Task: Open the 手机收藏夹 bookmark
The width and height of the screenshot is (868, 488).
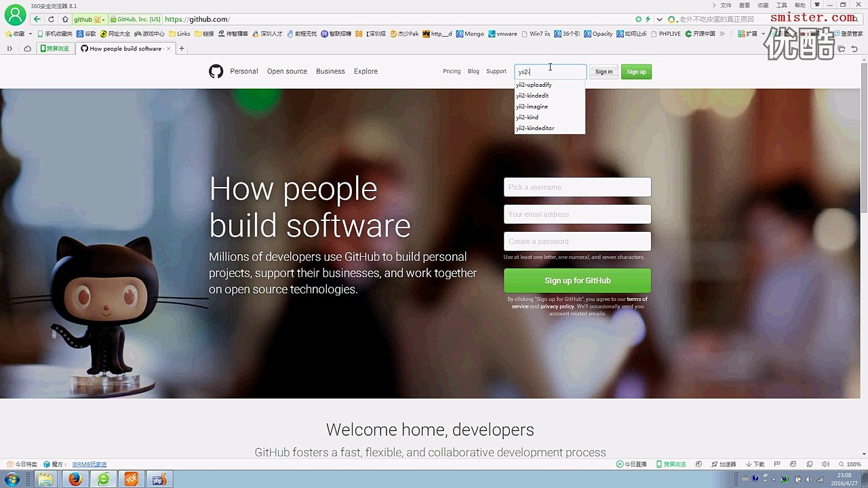Action: pos(55,33)
